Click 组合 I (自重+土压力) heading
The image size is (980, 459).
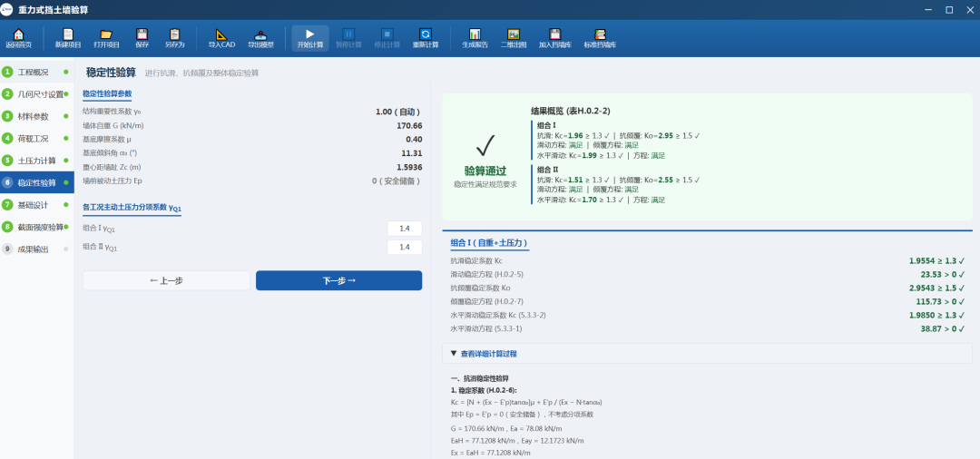(x=489, y=242)
